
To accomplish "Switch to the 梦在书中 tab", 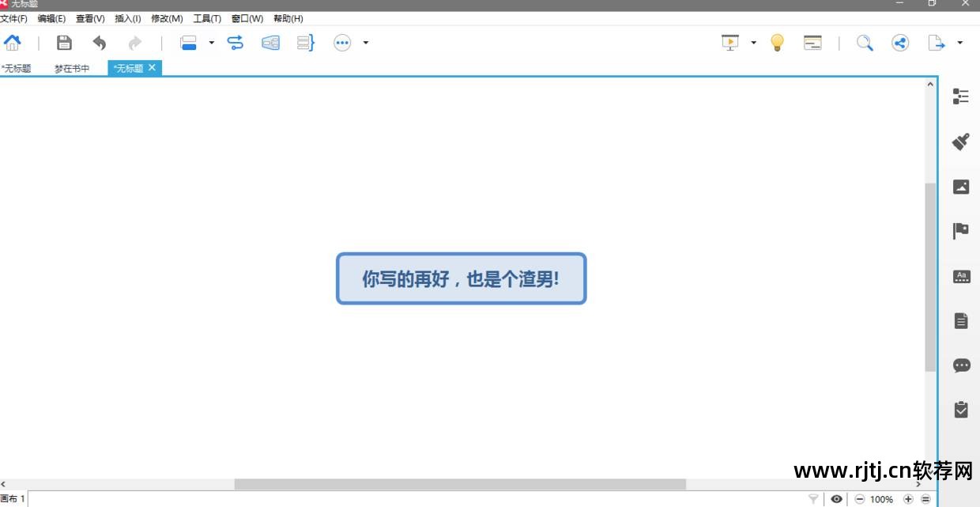I will point(70,68).
